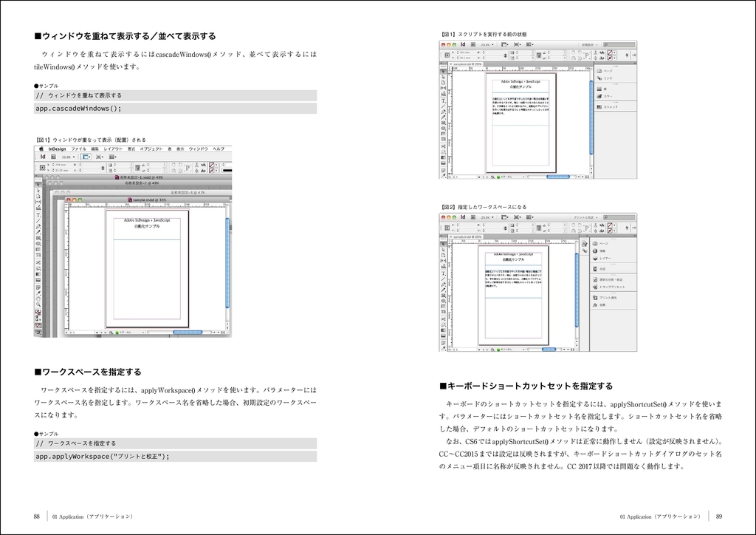
Task: Open the 編集 menu in the page 88 figure
Action: click(x=95, y=149)
